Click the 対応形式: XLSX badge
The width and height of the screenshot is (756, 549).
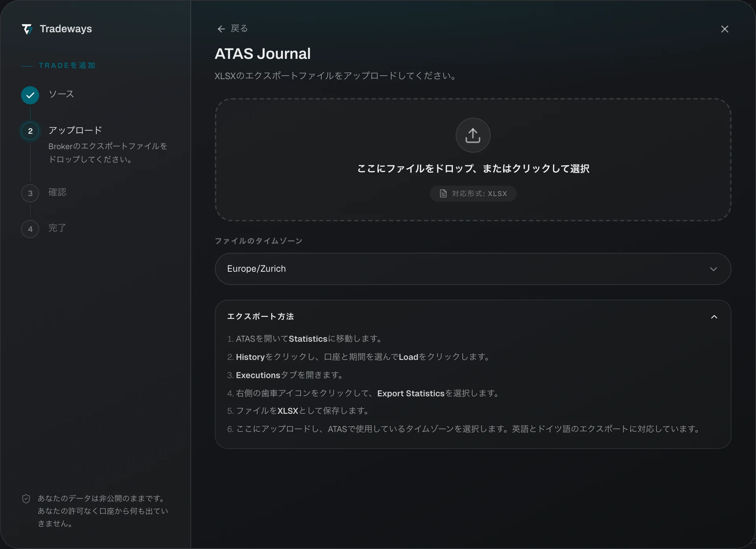point(473,193)
